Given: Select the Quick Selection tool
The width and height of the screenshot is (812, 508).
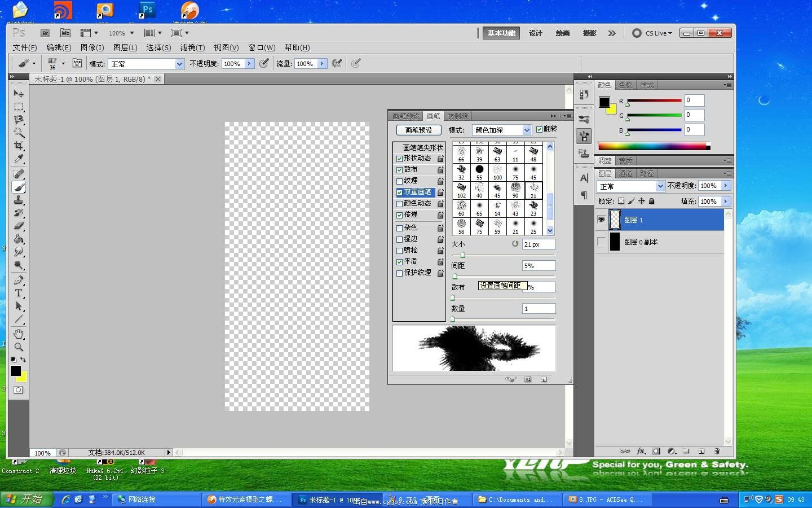Looking at the screenshot, I should (19, 133).
